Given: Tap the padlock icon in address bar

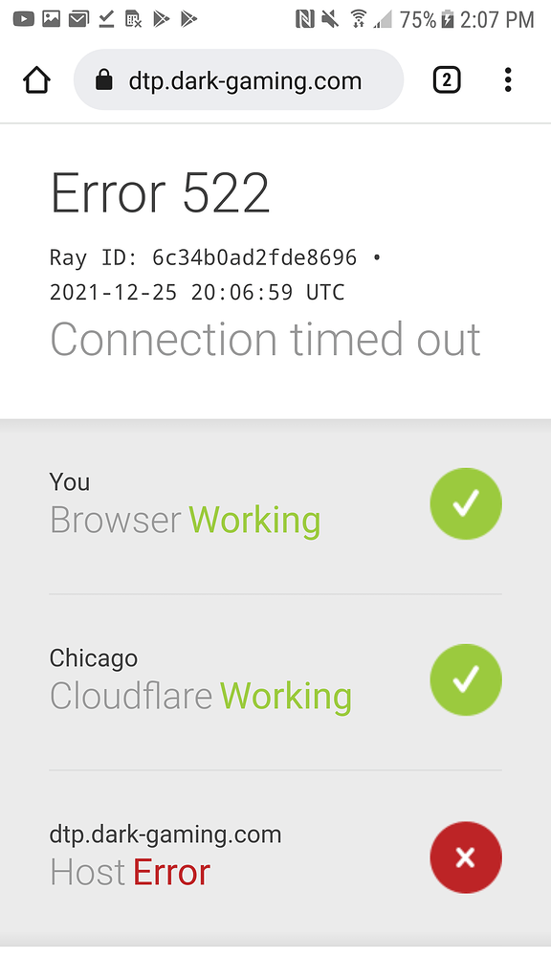Looking at the screenshot, I should (x=103, y=80).
